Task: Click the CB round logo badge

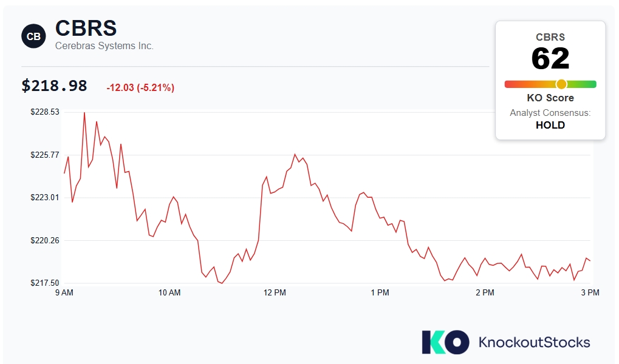Action: (x=33, y=36)
